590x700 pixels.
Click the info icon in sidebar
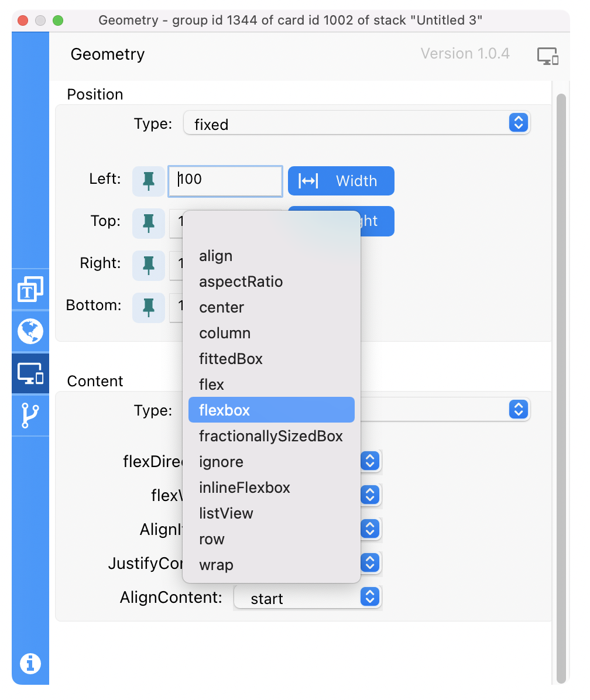(30, 663)
